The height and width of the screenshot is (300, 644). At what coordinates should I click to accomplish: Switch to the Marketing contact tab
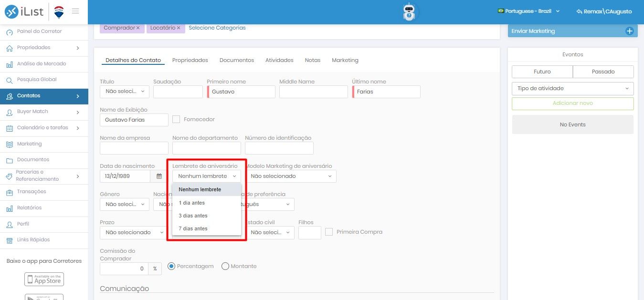pos(345,60)
